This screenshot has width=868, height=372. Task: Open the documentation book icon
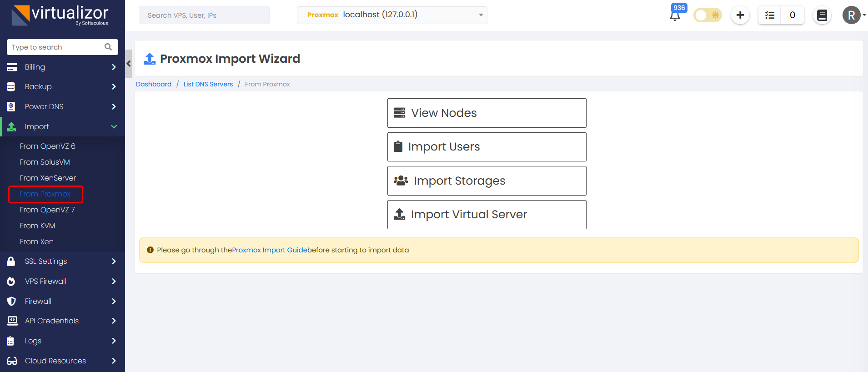coord(822,15)
